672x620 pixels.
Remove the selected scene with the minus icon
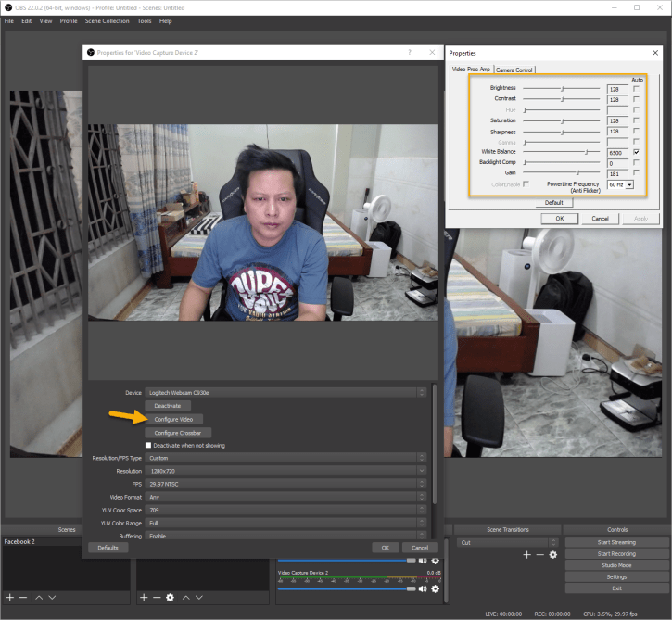point(23,597)
